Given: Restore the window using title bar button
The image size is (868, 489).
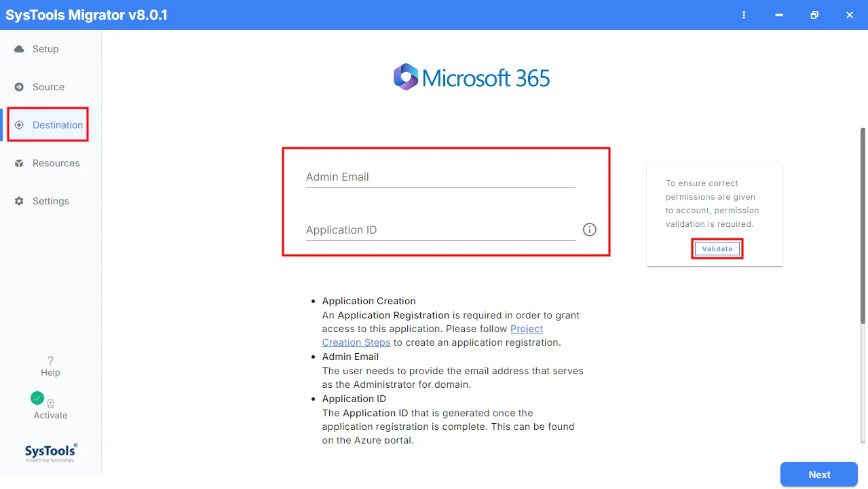Looking at the screenshot, I should (814, 15).
